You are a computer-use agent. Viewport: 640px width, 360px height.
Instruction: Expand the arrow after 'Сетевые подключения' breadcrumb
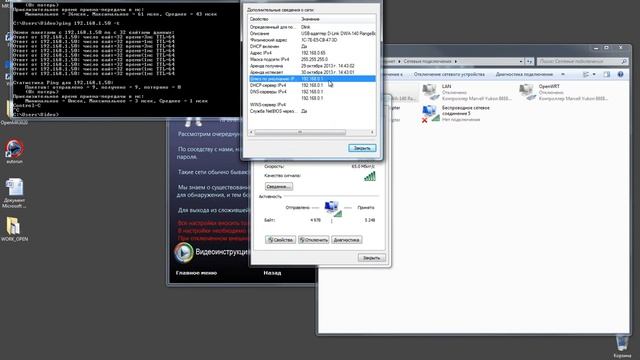456,61
